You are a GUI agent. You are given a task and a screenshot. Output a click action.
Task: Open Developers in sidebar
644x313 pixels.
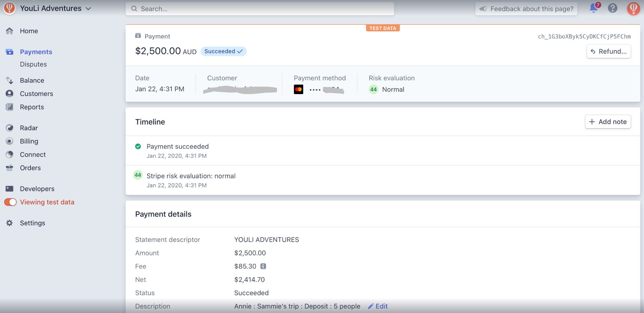[37, 189]
